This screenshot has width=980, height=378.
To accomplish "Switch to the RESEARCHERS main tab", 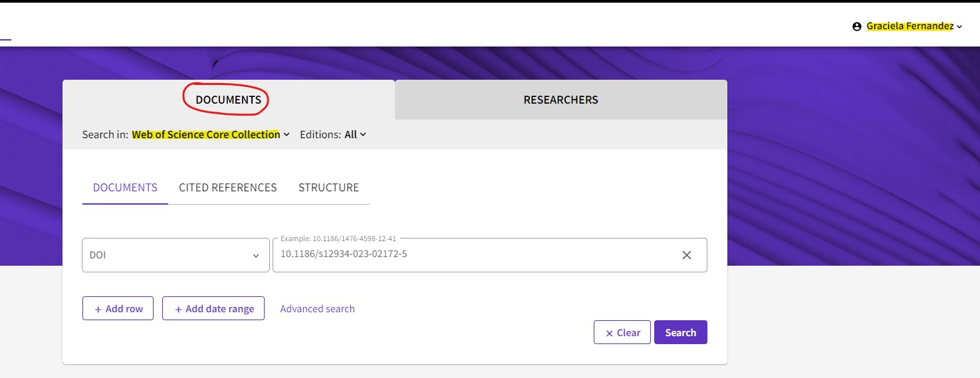I will (x=560, y=100).
